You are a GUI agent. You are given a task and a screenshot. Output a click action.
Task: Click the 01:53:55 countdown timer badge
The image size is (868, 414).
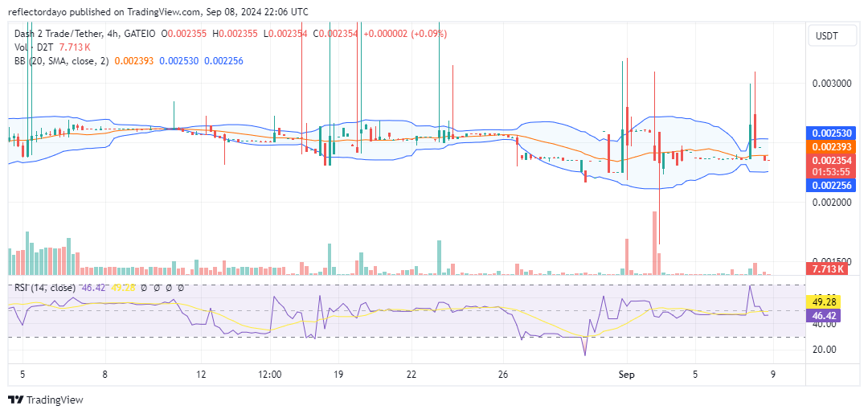pyautogui.click(x=832, y=171)
